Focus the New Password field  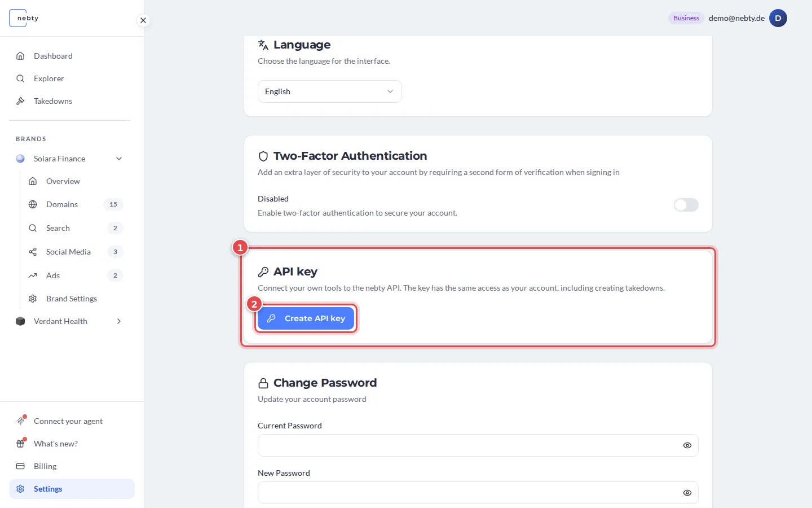pos(478,493)
